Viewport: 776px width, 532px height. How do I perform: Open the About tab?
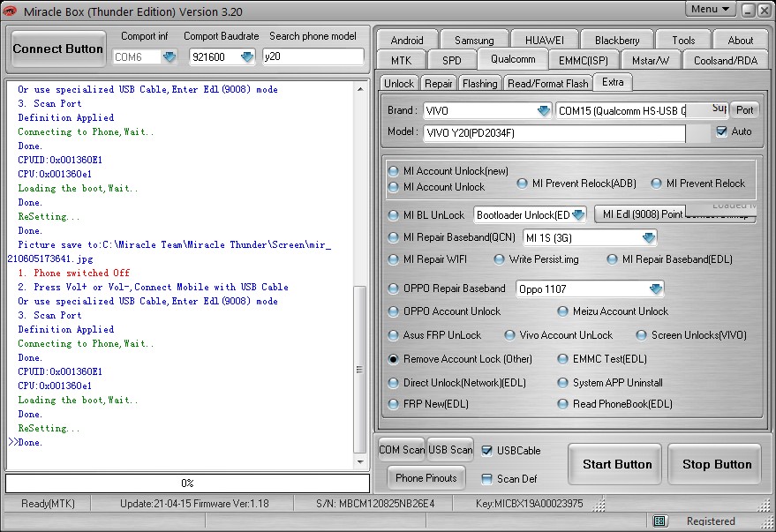point(741,40)
